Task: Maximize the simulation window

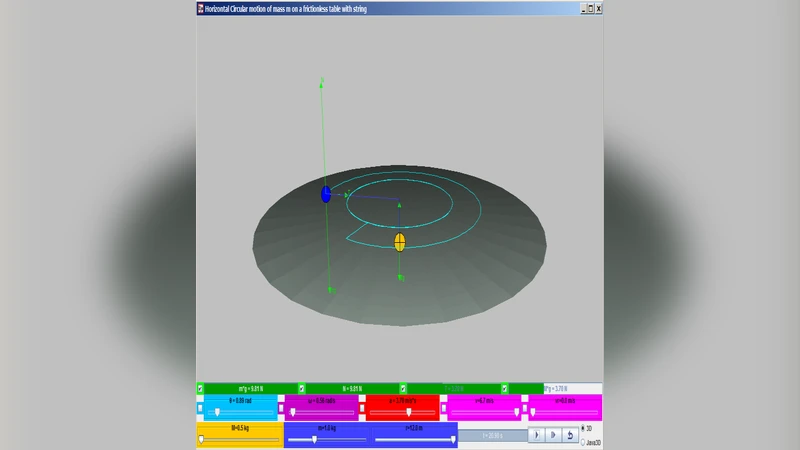Action: tap(591, 9)
